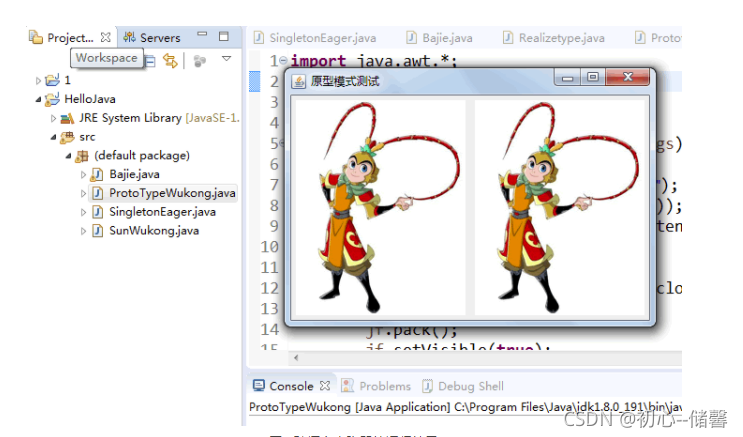
Task: Collapse the src folder node
Action: coord(54,137)
